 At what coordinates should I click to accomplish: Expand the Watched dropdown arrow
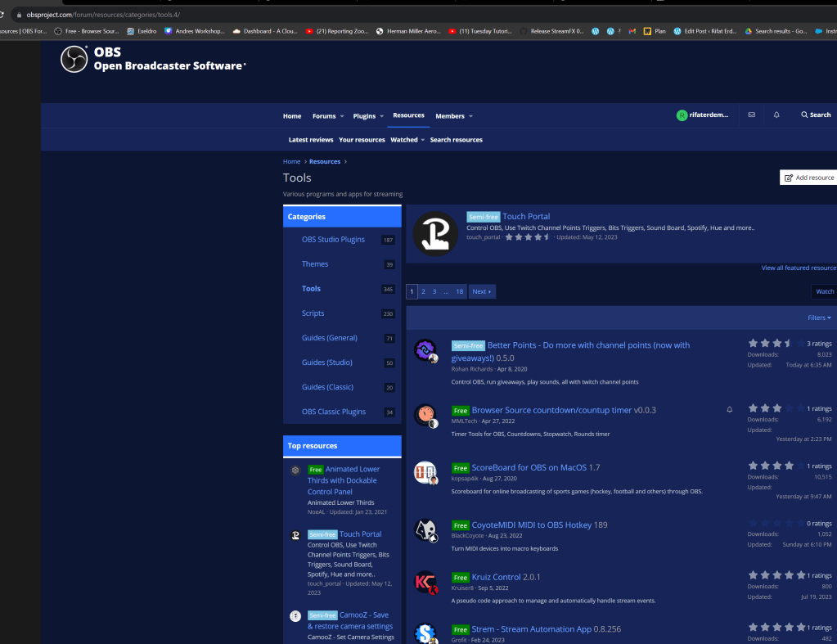point(423,140)
